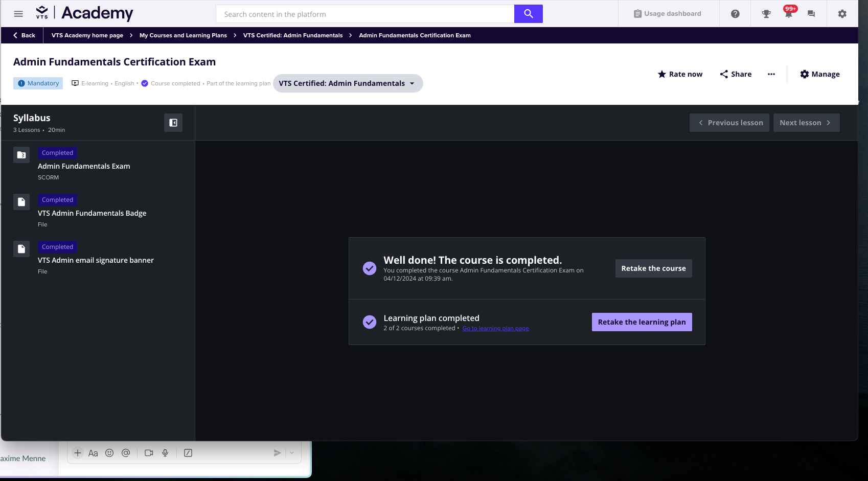This screenshot has width=868, height=481.
Task: Open the settings gear in header
Action: tap(842, 14)
